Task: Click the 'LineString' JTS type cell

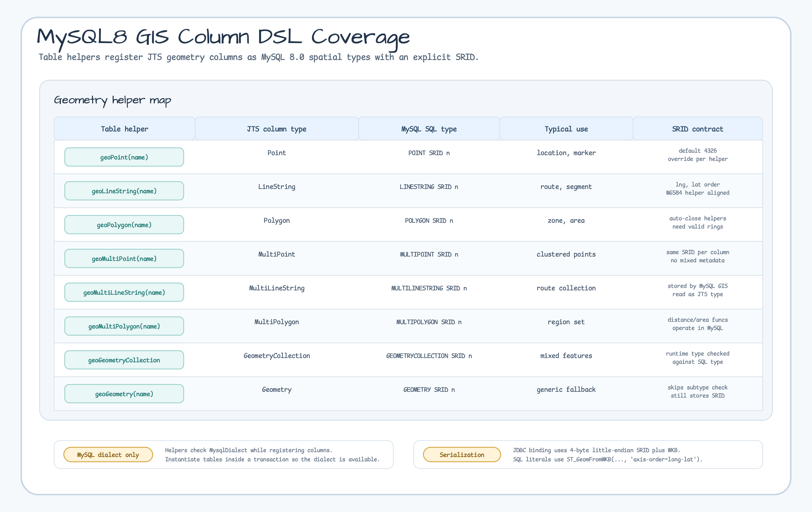Action: pyautogui.click(x=276, y=187)
